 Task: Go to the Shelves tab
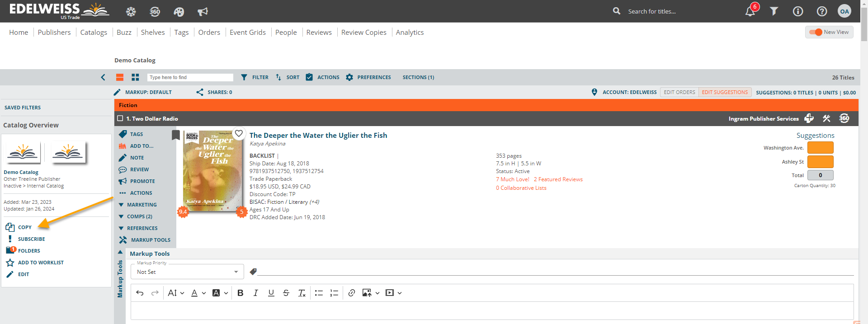[x=153, y=32]
